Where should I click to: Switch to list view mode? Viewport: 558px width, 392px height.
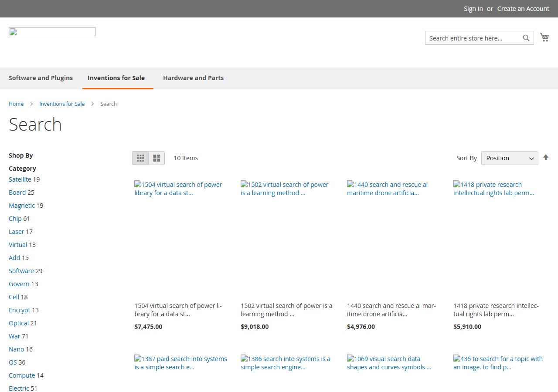coord(157,158)
